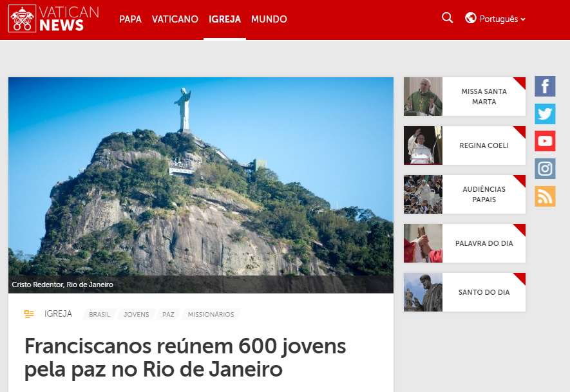Visit the YouTube channel icon
The image size is (570, 392).
coord(545,141)
